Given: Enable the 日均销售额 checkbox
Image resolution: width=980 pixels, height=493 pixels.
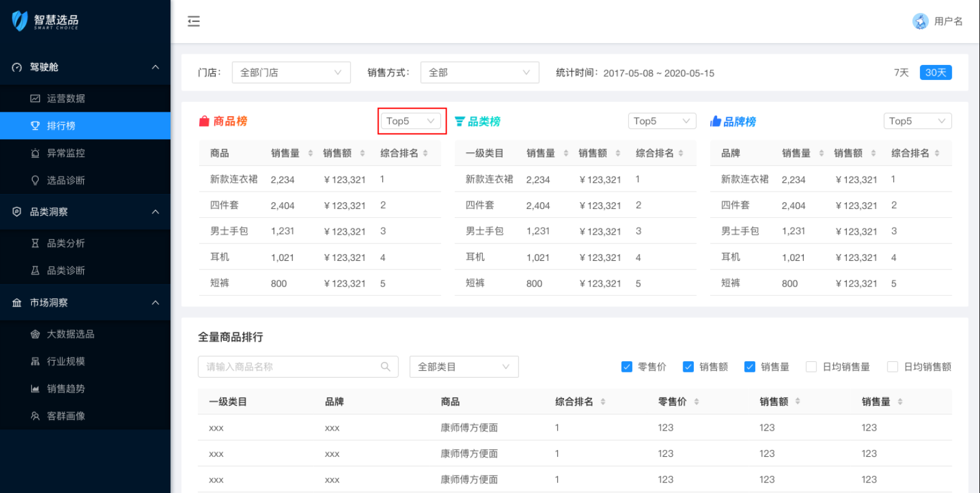Looking at the screenshot, I should [893, 367].
